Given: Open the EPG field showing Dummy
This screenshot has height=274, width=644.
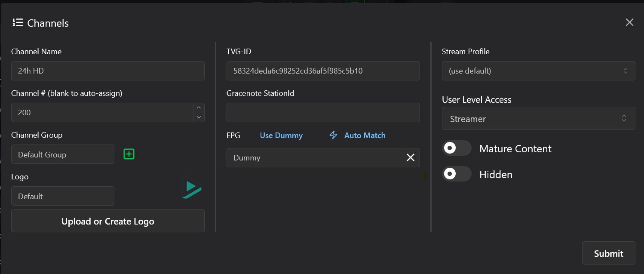Looking at the screenshot, I should pos(323,158).
